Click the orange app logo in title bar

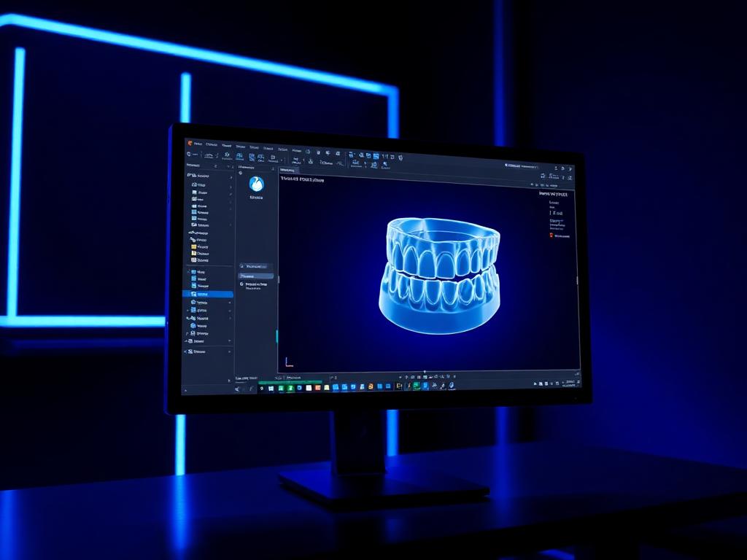(x=190, y=143)
